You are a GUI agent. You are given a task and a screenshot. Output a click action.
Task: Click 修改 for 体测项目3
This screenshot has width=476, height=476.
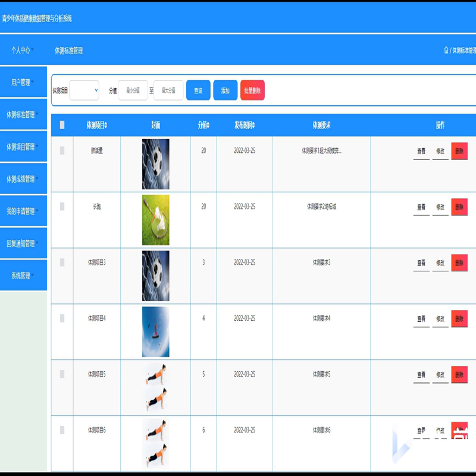[440, 263]
